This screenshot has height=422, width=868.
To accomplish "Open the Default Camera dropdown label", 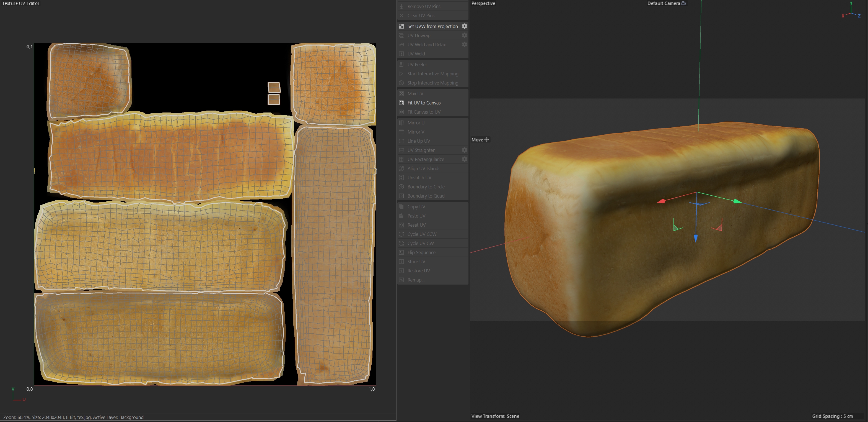I will (663, 3).
